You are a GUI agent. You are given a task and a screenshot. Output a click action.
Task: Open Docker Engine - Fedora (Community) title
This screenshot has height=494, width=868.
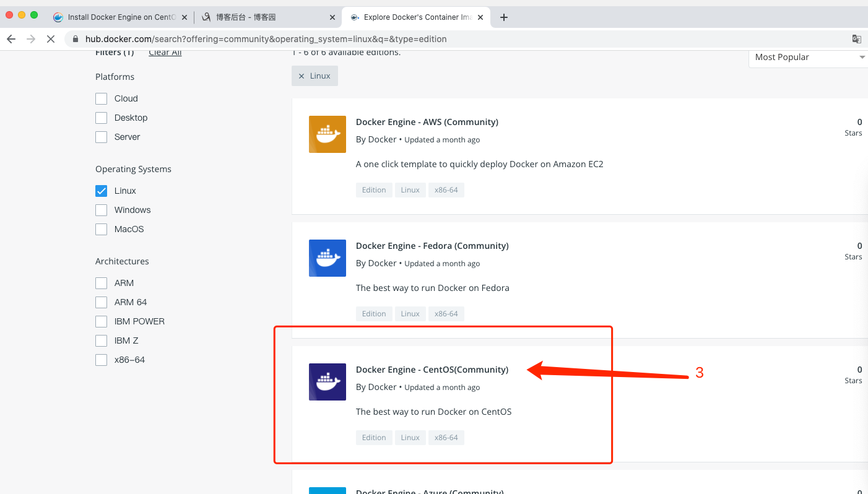[432, 246]
